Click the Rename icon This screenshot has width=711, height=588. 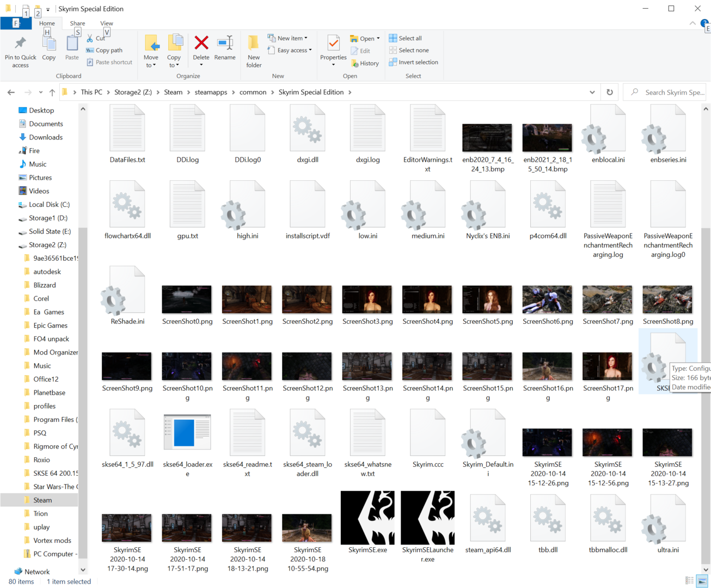pyautogui.click(x=225, y=43)
